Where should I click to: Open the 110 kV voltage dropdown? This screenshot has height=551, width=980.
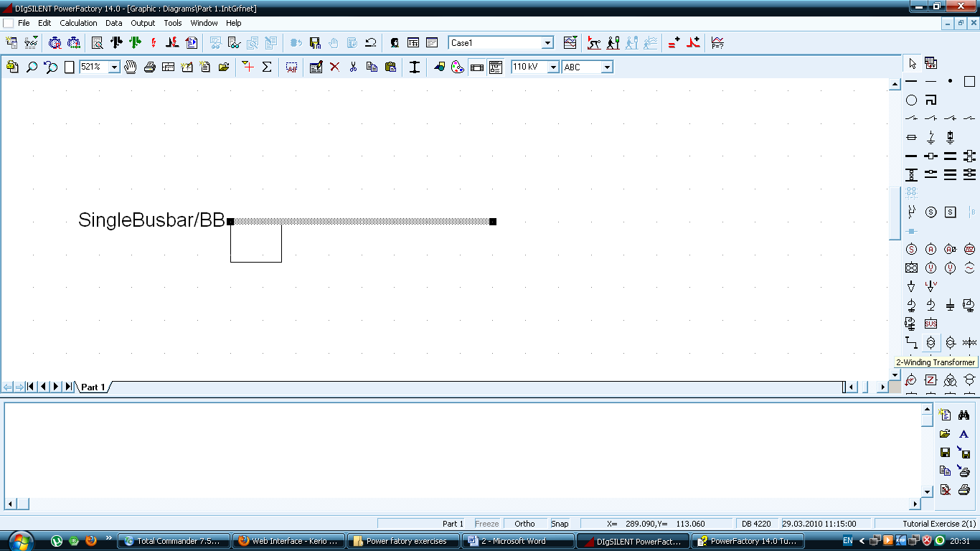click(553, 67)
